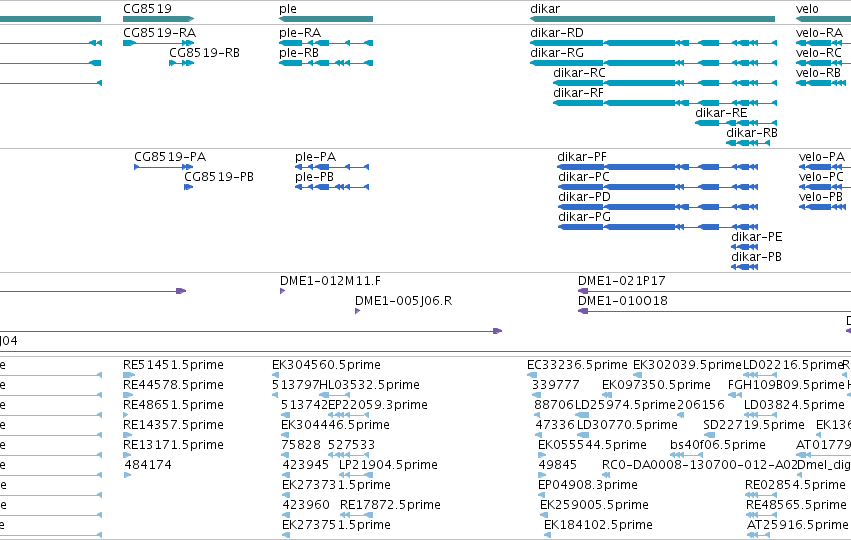Click the RE48651.5prime EST label
Viewport: 851px width, 540px height.
tap(173, 405)
